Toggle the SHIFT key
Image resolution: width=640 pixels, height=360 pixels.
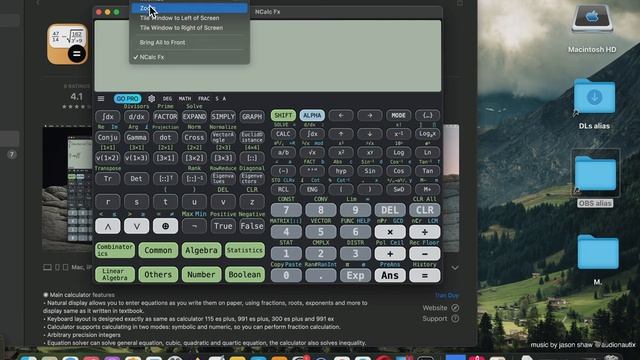click(x=283, y=116)
